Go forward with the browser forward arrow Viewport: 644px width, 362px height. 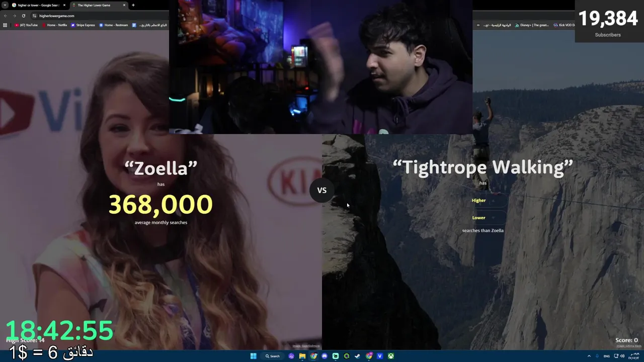tap(14, 16)
